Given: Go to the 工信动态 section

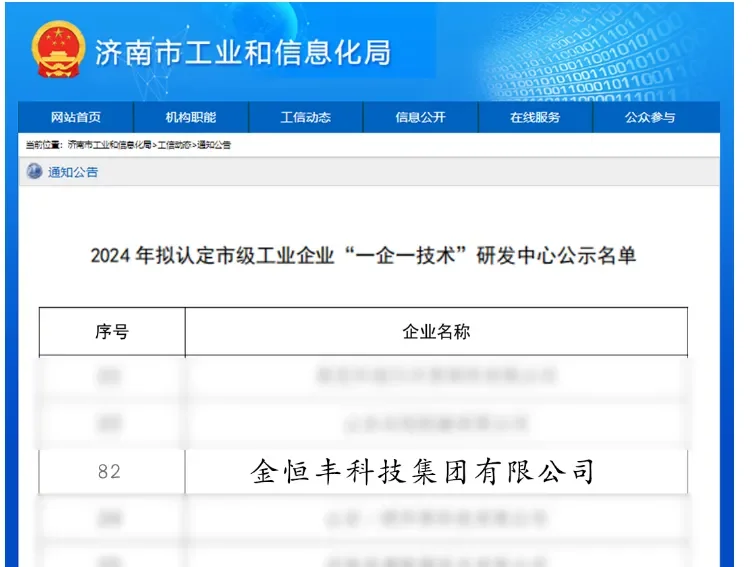Looking at the screenshot, I should click(306, 117).
